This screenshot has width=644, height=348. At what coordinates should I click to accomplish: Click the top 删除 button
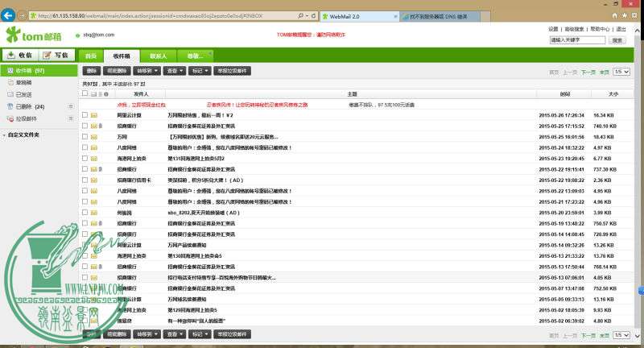[x=92, y=71]
